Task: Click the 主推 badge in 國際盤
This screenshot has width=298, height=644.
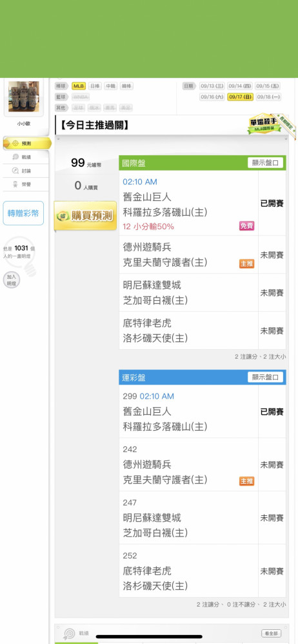Action: (246, 263)
